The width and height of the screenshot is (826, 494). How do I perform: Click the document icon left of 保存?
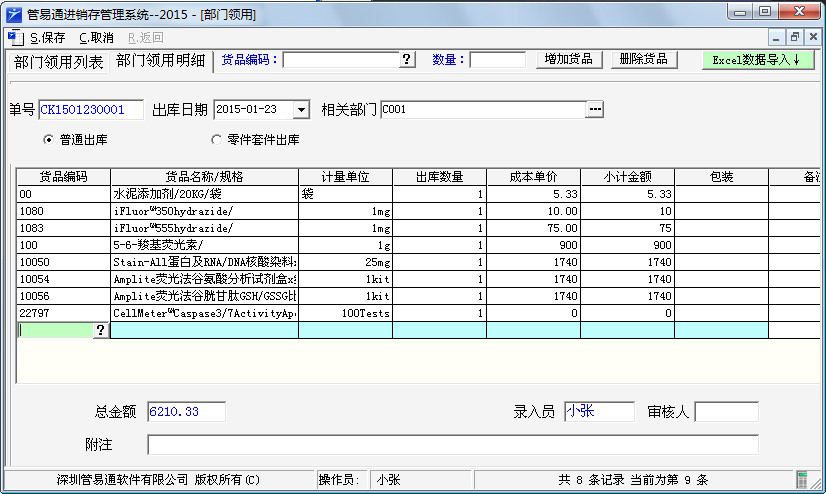tap(14, 37)
